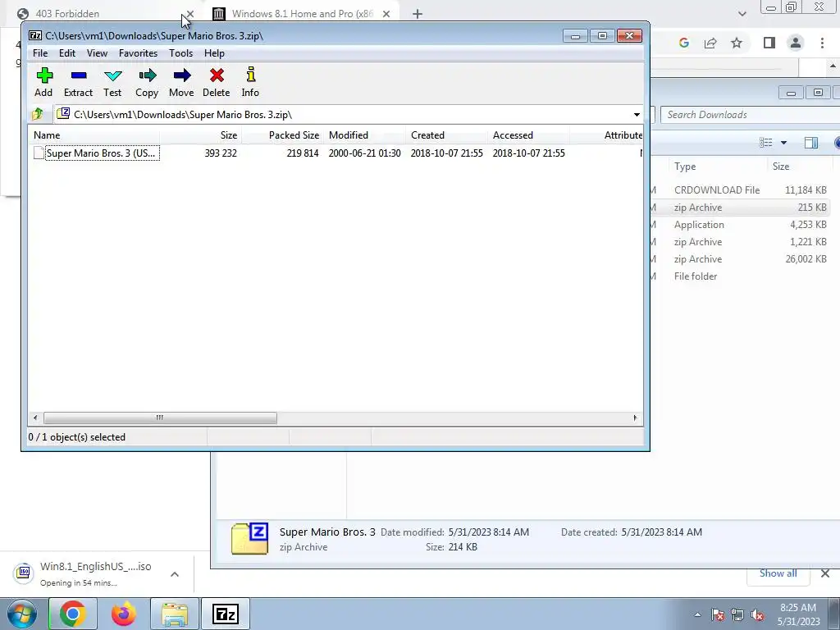This screenshot has height=630, width=840.
Task: Open the Chrome three-dot menu
Action: (822, 43)
